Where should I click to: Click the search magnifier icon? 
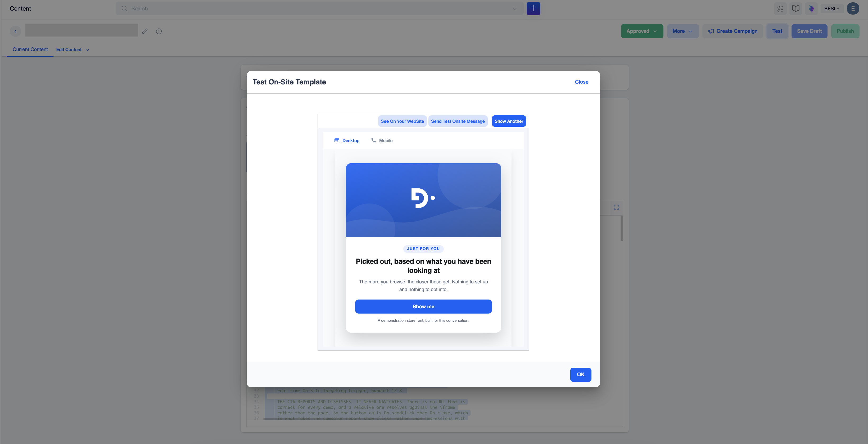click(x=124, y=8)
